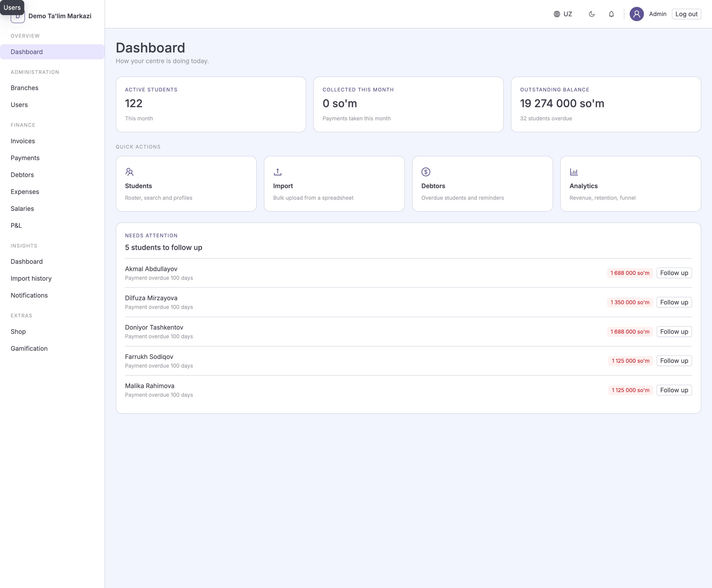Open the Analytics quick action title
This screenshot has width=712, height=588.
584,186
